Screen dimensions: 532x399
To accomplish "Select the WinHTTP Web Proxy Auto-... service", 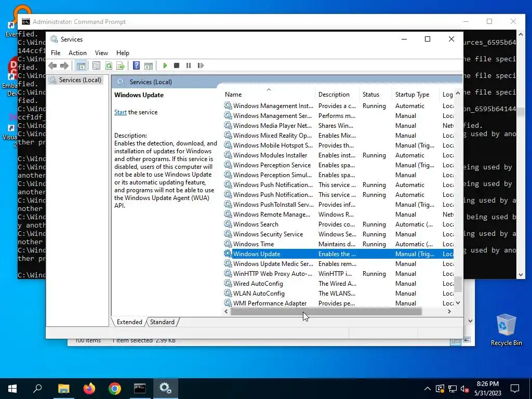I will tap(273, 274).
